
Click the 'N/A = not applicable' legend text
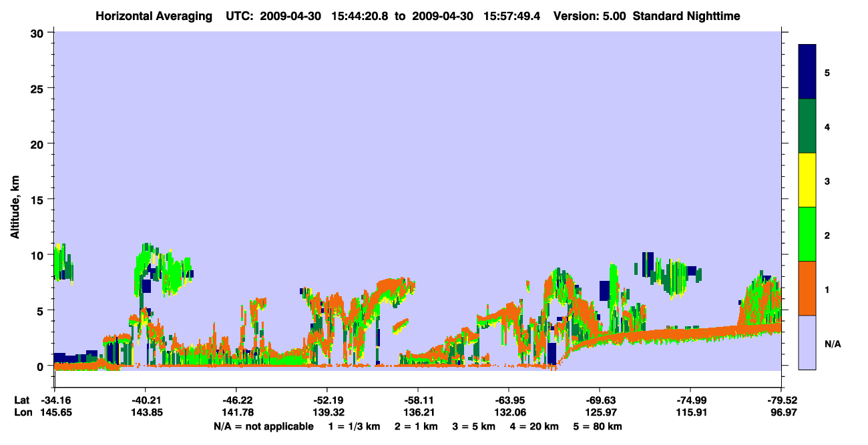coord(263,426)
